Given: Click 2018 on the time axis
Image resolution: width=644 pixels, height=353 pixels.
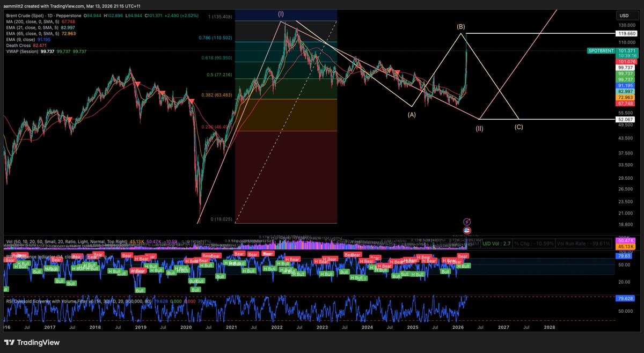Looking at the screenshot, I should point(95,326).
